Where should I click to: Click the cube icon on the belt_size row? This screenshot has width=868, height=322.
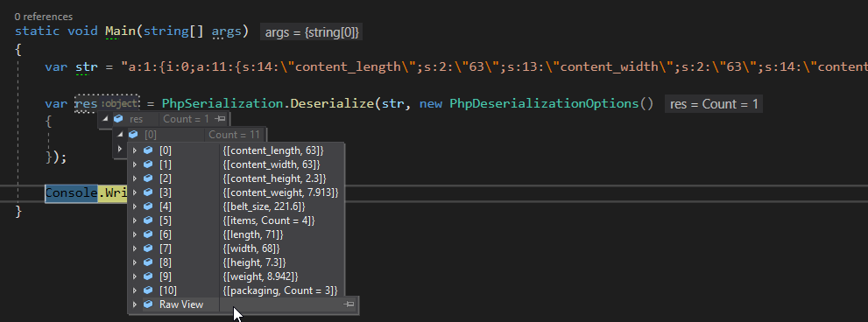coord(148,206)
